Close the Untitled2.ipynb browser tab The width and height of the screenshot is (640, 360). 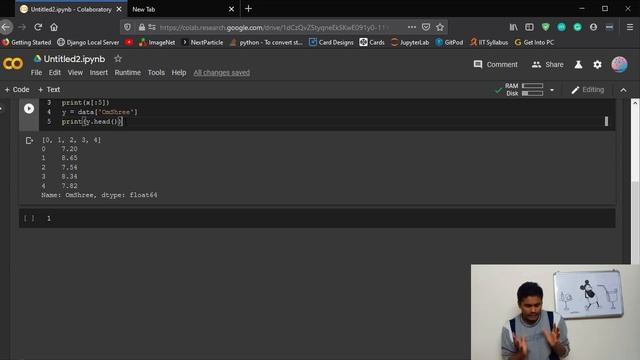point(119,9)
